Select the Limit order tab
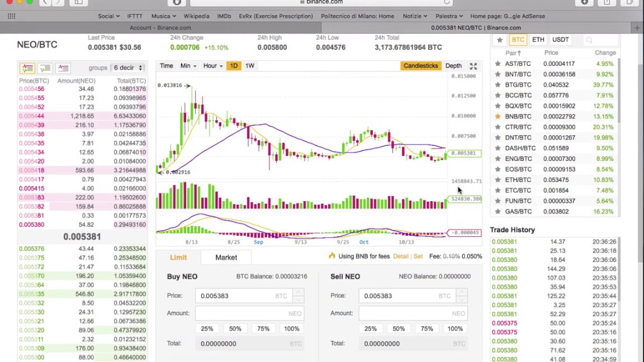The image size is (644, 362). coord(178,257)
